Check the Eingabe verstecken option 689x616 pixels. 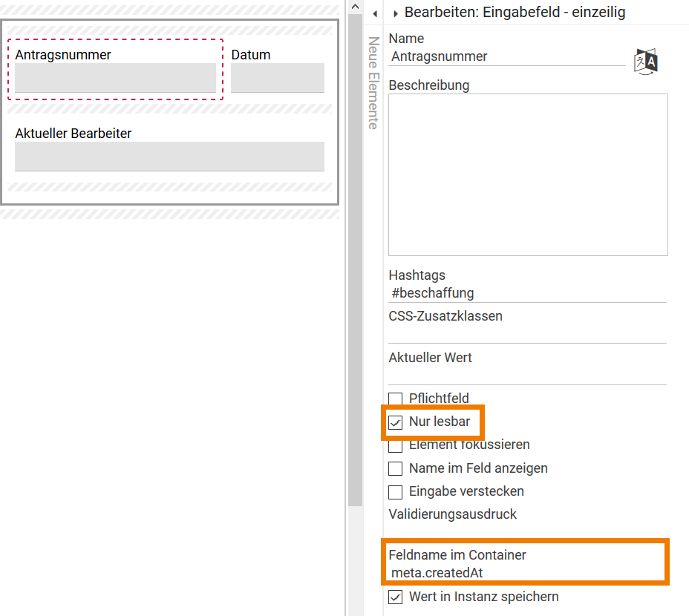(x=396, y=492)
